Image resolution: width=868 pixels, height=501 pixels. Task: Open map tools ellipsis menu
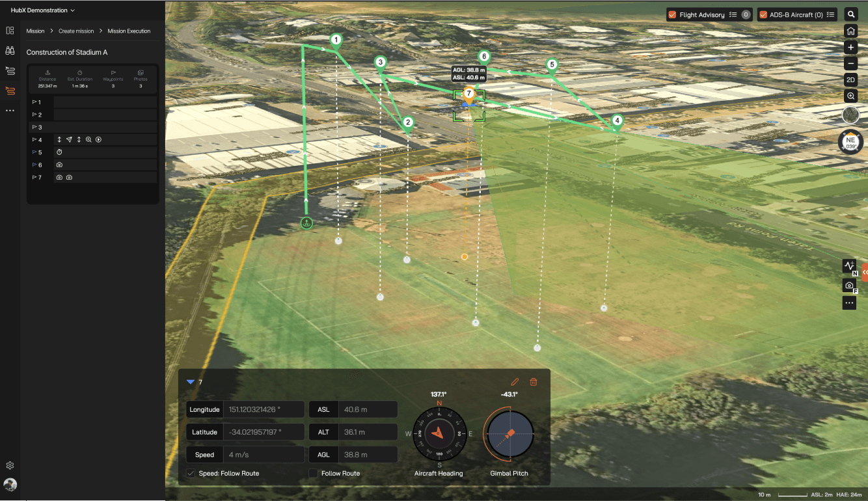click(849, 303)
